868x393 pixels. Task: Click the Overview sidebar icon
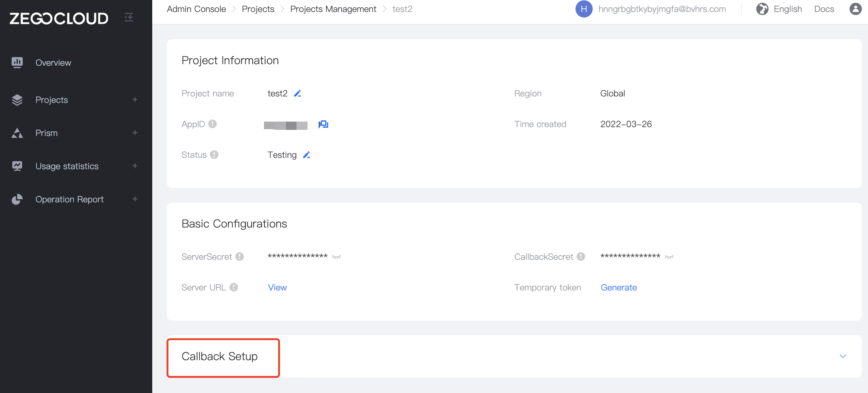(x=17, y=62)
